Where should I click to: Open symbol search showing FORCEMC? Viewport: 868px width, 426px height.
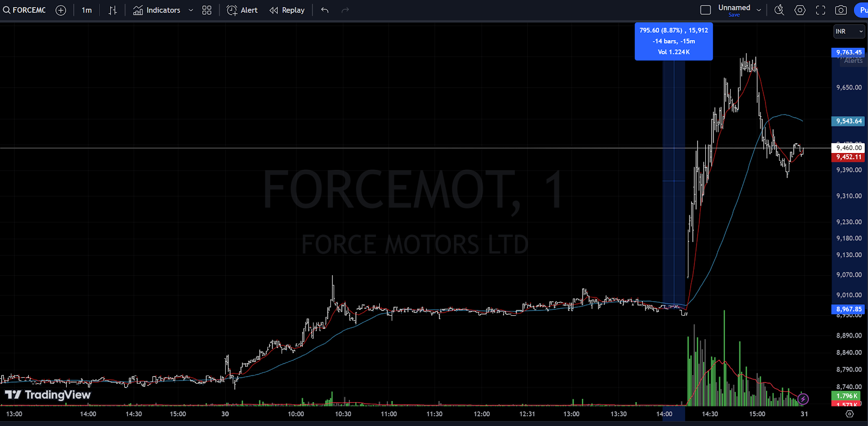click(x=24, y=10)
